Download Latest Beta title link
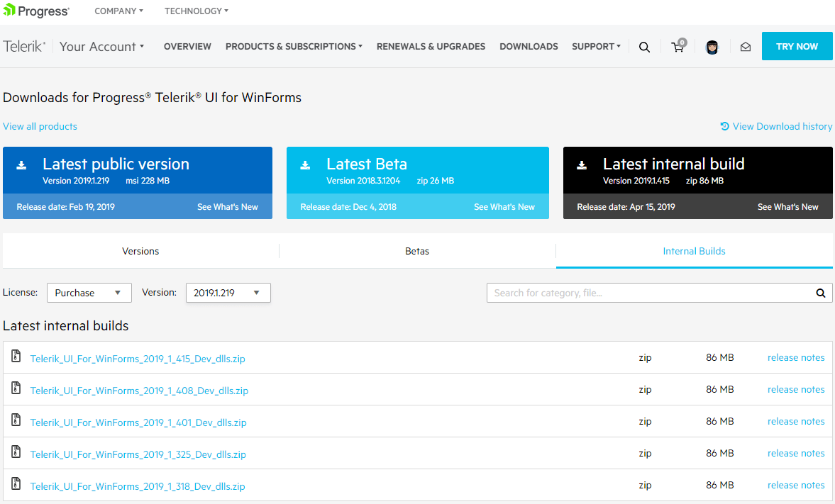Viewport: 835px width, 504px height. pos(367,164)
